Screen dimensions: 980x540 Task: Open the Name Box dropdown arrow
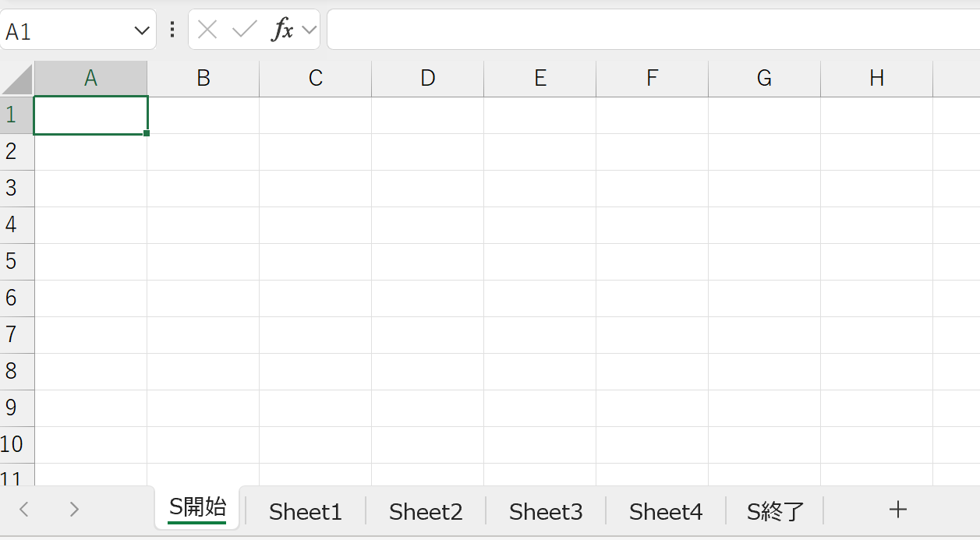[142, 30]
